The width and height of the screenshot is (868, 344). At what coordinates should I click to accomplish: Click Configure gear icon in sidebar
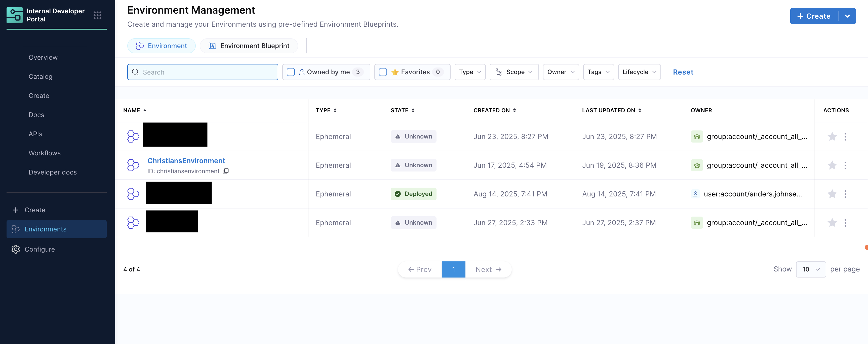coord(16,249)
